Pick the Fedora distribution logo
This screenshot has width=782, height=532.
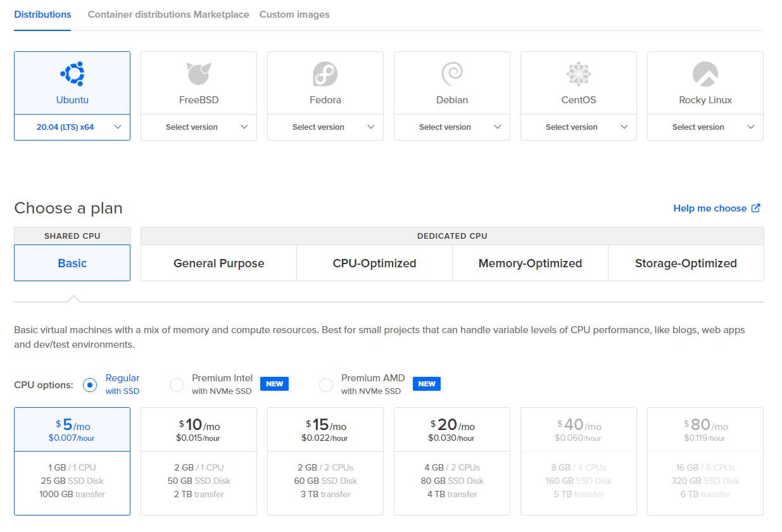click(x=325, y=74)
